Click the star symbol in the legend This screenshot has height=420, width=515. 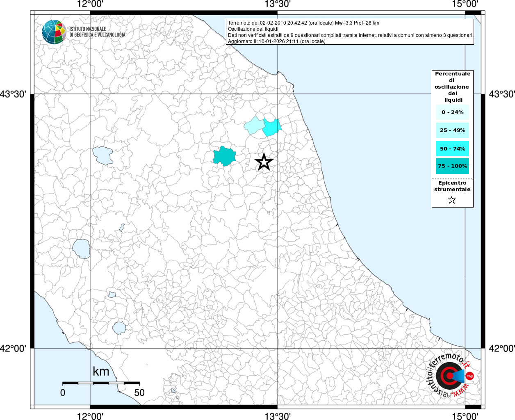[452, 200]
